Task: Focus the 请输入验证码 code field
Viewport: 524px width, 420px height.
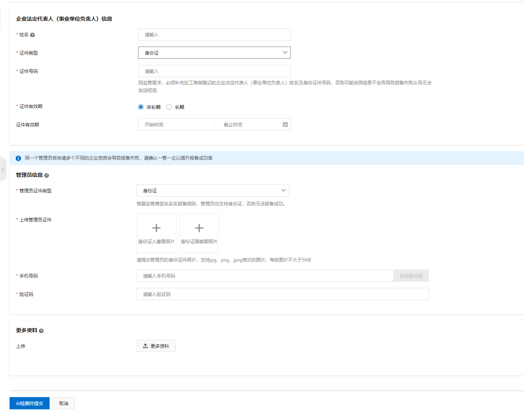Action: click(283, 294)
